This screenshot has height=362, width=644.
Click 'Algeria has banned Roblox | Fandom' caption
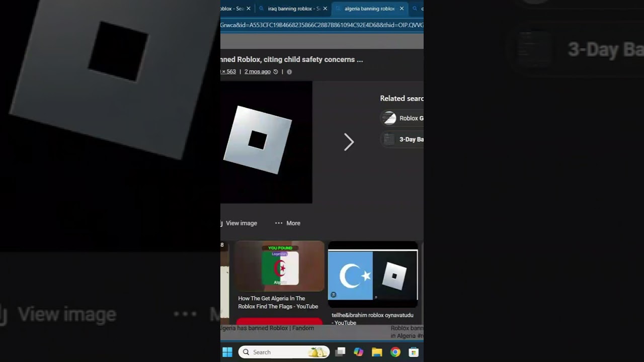coord(267,328)
